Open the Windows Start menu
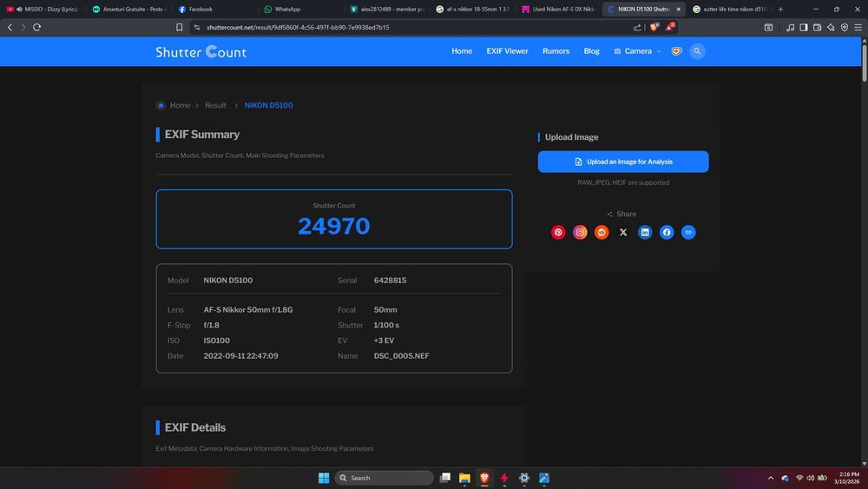Image resolution: width=868 pixels, height=489 pixels. [324, 478]
